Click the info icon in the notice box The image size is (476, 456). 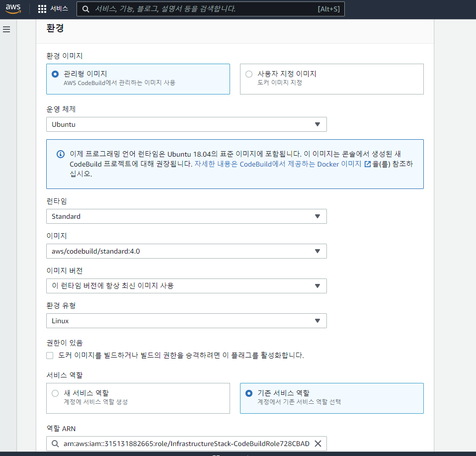pyautogui.click(x=61, y=154)
